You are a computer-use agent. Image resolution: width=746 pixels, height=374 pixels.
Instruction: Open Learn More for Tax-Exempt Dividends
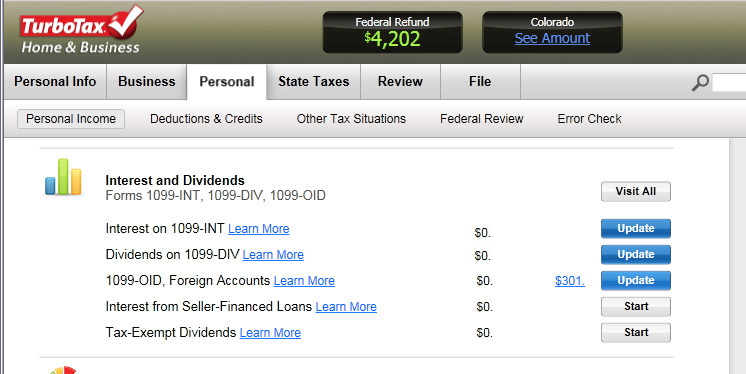(270, 333)
